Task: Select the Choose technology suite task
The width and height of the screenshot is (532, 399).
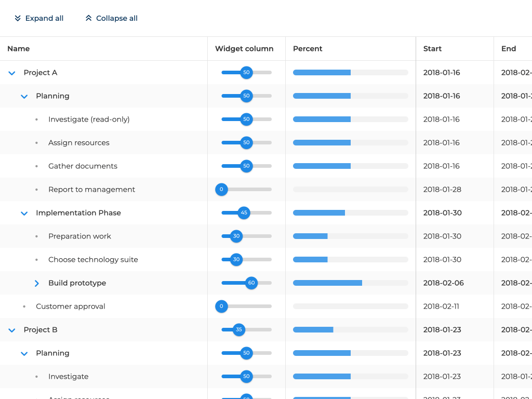Action: [x=93, y=260]
